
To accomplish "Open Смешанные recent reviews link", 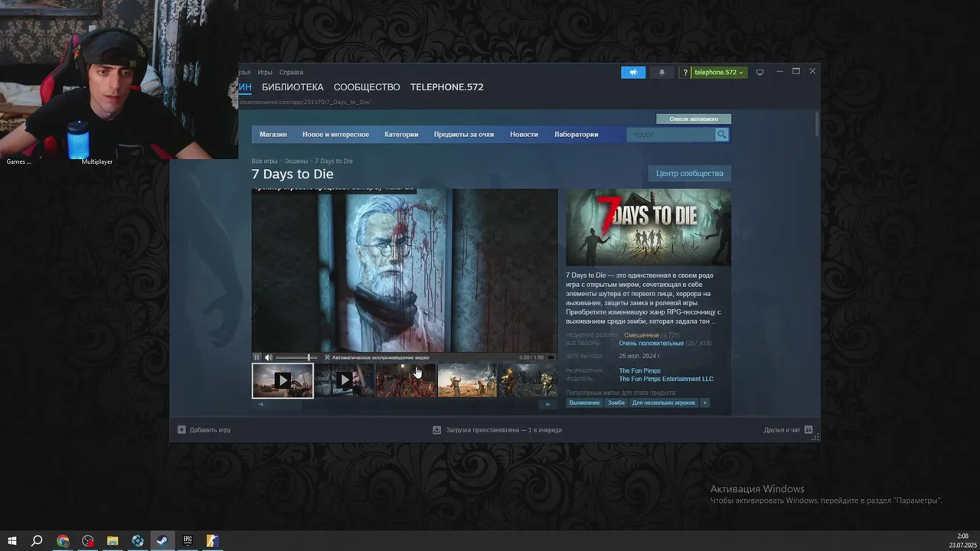I will click(x=642, y=335).
